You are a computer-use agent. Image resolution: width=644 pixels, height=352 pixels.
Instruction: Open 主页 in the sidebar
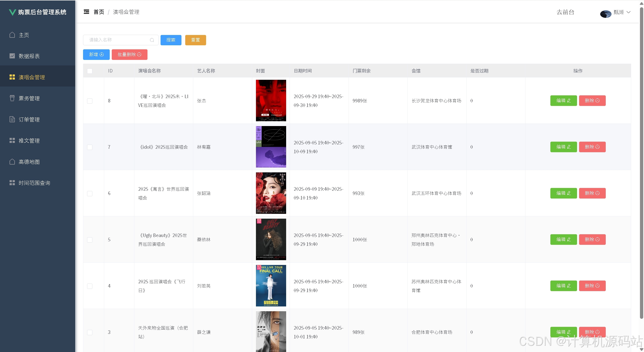(x=38, y=35)
